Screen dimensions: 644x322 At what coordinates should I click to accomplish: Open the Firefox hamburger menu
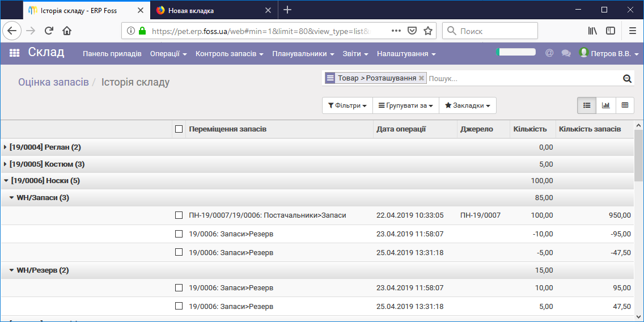(633, 31)
